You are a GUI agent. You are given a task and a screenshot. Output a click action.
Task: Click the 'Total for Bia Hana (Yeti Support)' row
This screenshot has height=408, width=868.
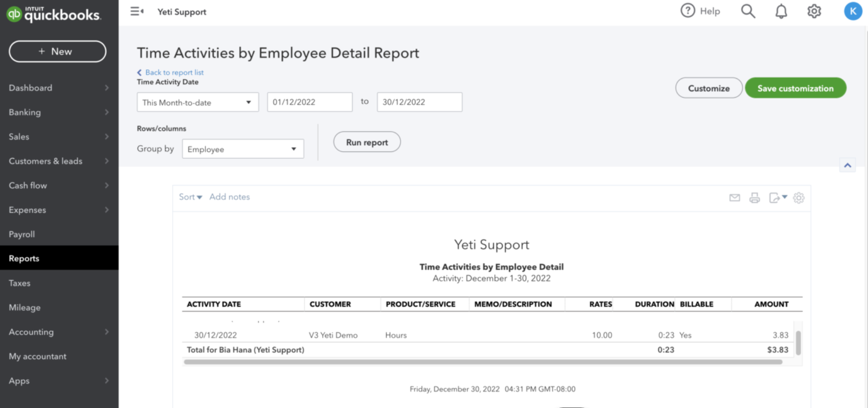[488, 350]
